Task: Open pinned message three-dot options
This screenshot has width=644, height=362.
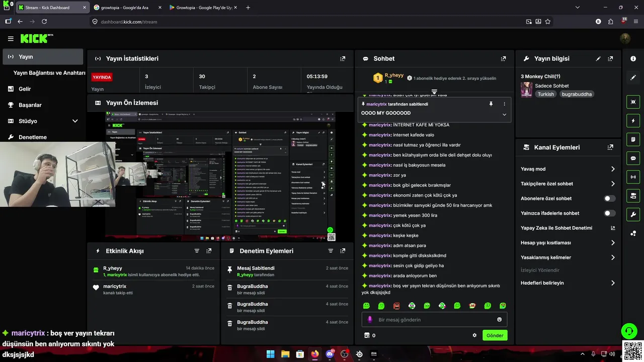Action: point(504,104)
